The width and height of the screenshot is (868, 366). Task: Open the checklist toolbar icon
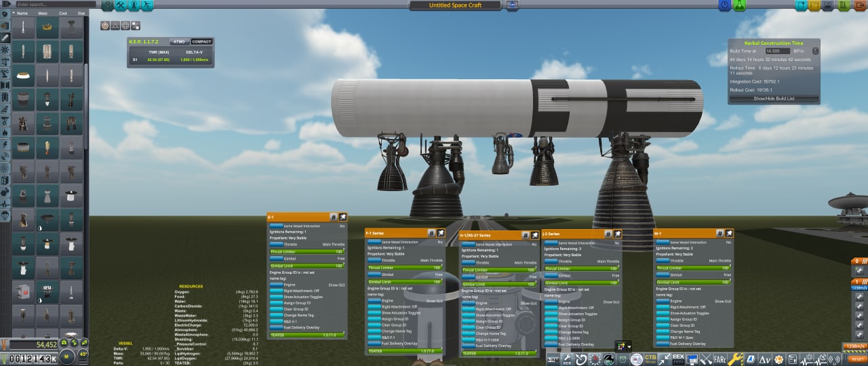tap(793, 360)
